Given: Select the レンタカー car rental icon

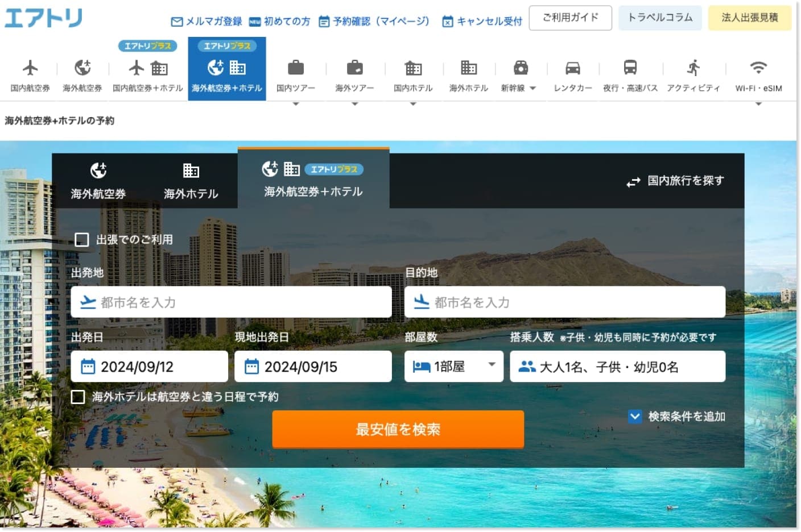Looking at the screenshot, I should [x=572, y=68].
